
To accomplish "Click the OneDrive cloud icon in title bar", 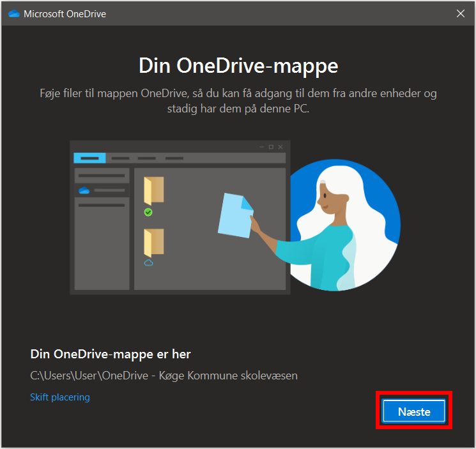I will [14, 14].
